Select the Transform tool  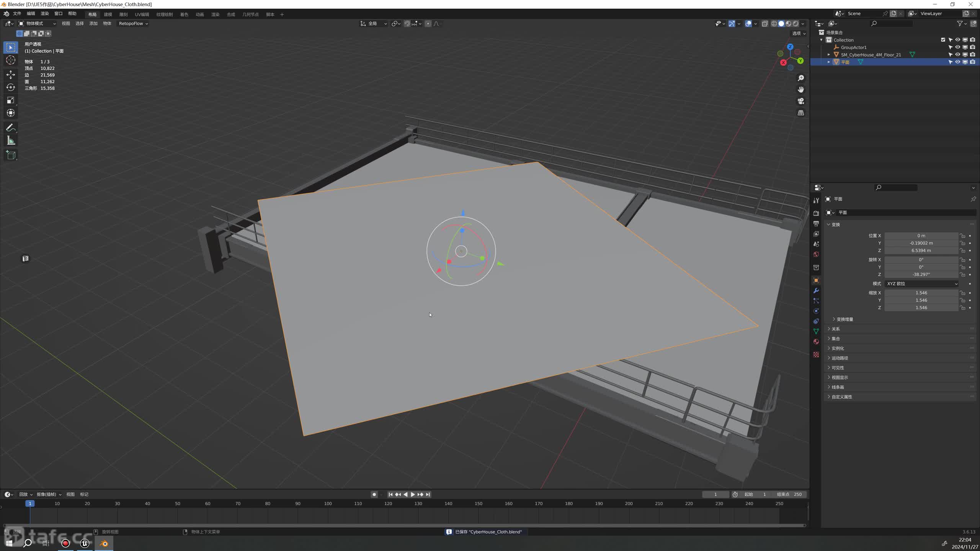(11, 113)
